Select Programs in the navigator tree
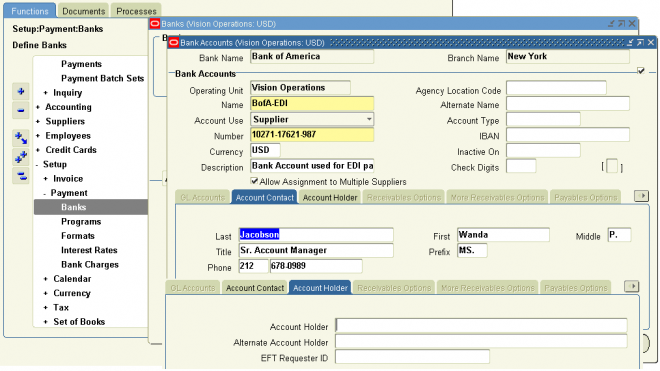The width and height of the screenshot is (660, 371). tap(81, 222)
